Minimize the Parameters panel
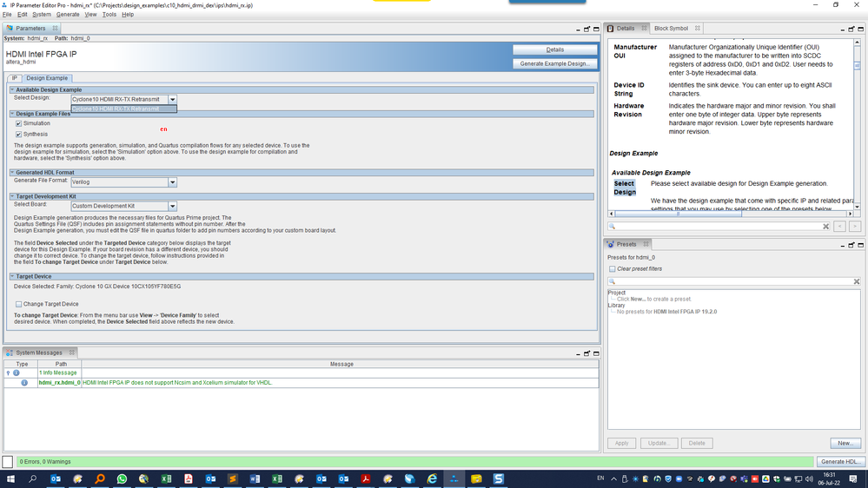The image size is (868, 488). pyautogui.click(x=578, y=30)
